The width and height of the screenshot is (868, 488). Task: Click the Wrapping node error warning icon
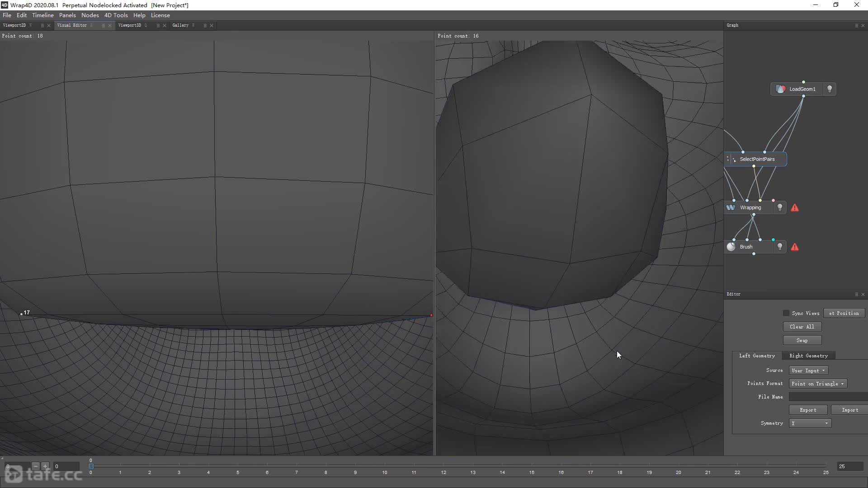click(795, 208)
